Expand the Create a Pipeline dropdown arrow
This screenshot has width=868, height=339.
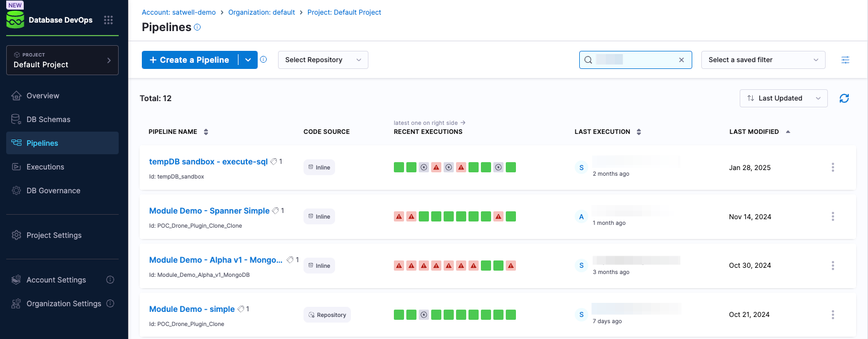pyautogui.click(x=248, y=59)
